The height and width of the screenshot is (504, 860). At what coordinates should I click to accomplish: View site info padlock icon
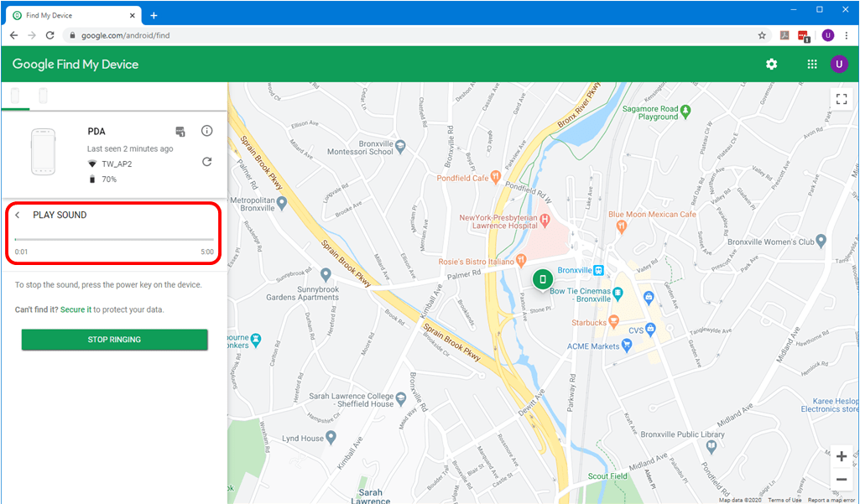point(71,36)
